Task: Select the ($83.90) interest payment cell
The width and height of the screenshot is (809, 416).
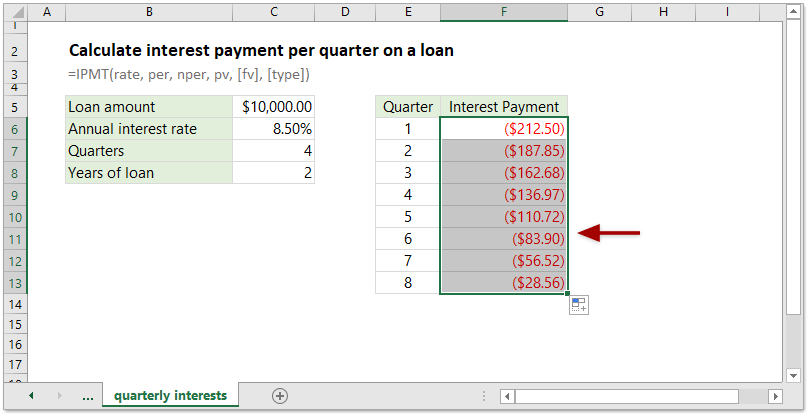Action: click(x=503, y=239)
